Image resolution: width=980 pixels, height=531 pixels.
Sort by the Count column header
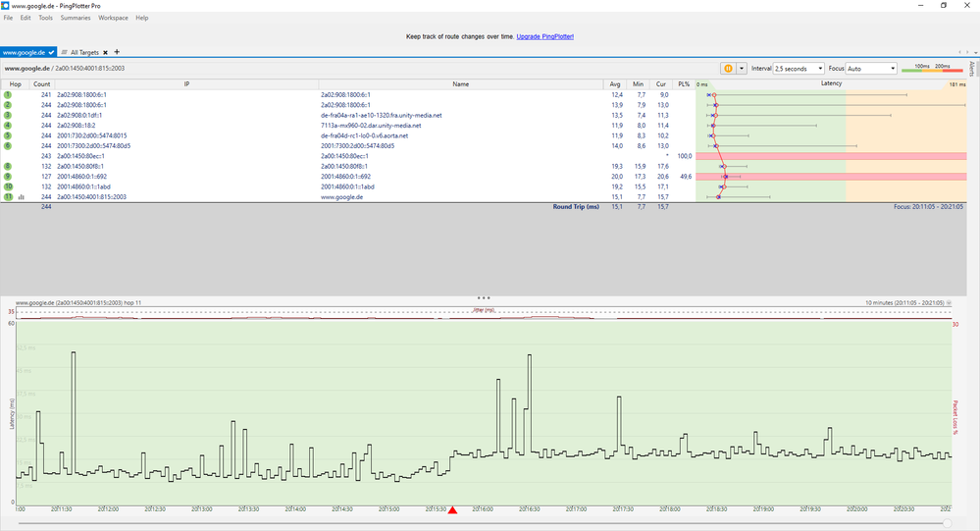[x=42, y=83]
